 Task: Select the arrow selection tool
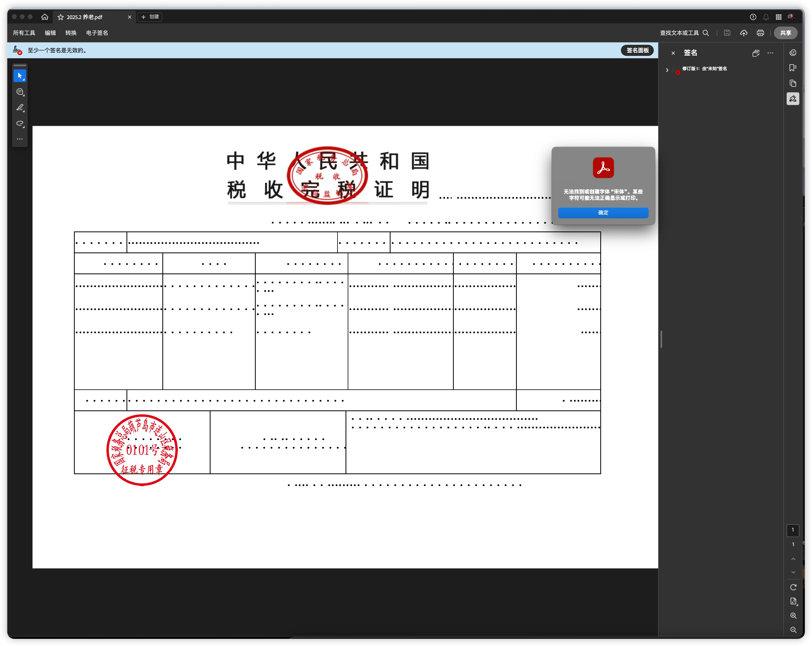click(20, 76)
